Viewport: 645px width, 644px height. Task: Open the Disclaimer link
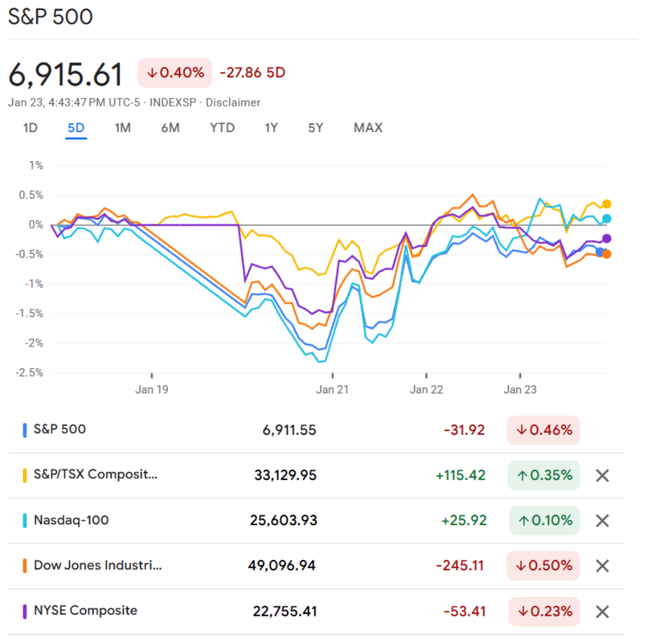tap(233, 103)
